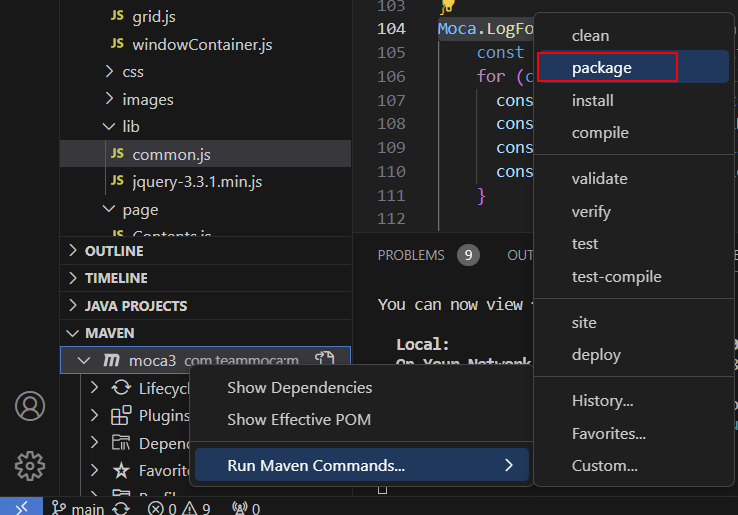The image size is (738, 515).
Task: Click the synchronize changes icon in the status bar
Action: [x=121, y=508]
